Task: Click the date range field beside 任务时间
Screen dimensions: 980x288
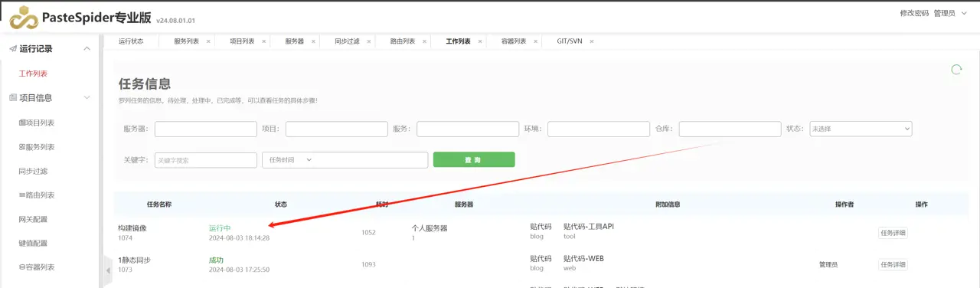Action: (371, 160)
